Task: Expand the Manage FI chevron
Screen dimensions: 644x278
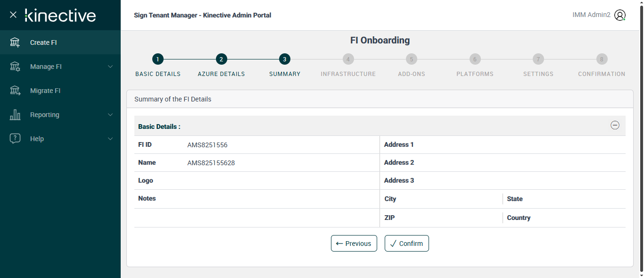Action: 110,67
